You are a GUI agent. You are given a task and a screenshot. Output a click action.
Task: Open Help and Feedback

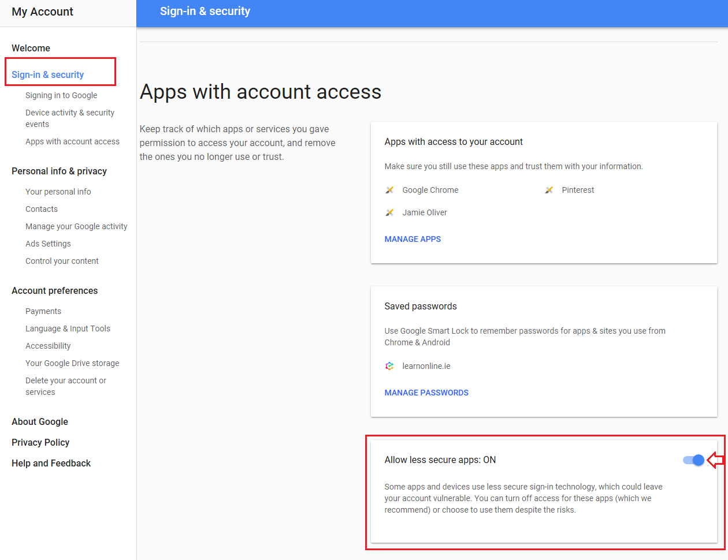[51, 463]
